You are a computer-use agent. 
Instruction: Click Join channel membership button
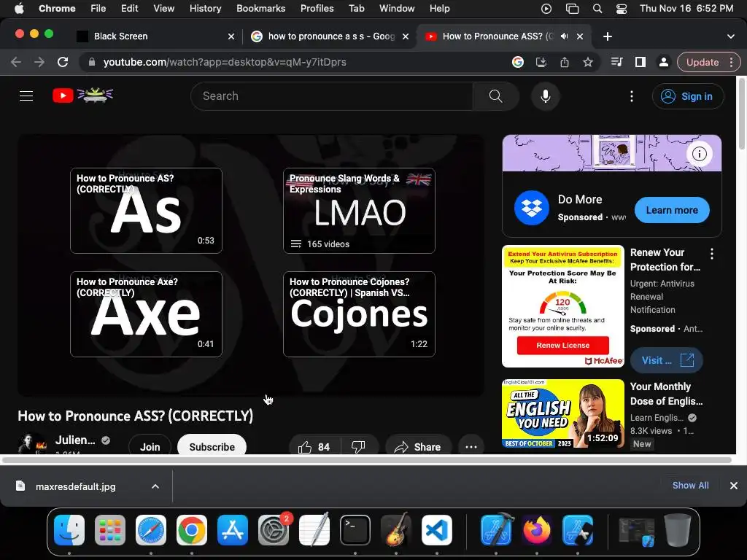[150, 447]
